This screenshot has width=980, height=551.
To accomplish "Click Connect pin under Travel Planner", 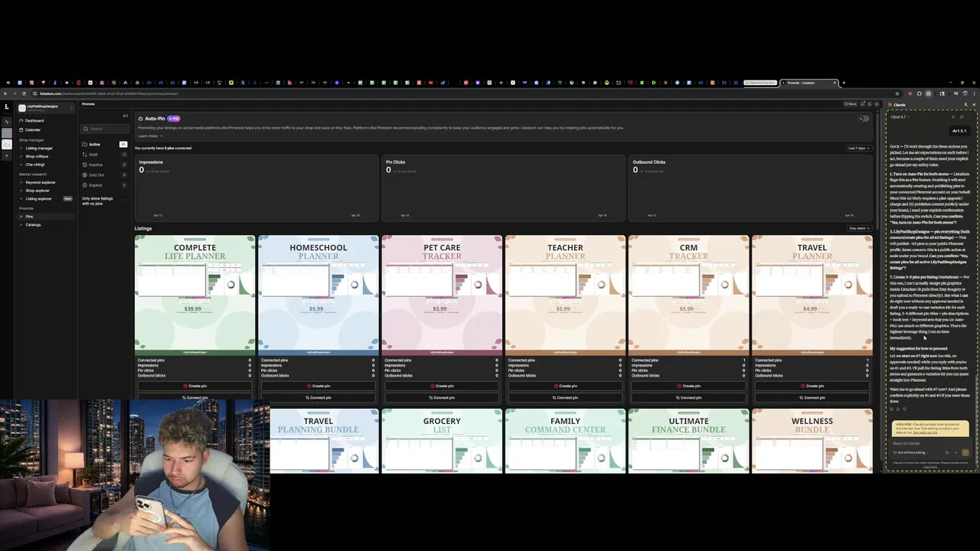I will pos(812,397).
